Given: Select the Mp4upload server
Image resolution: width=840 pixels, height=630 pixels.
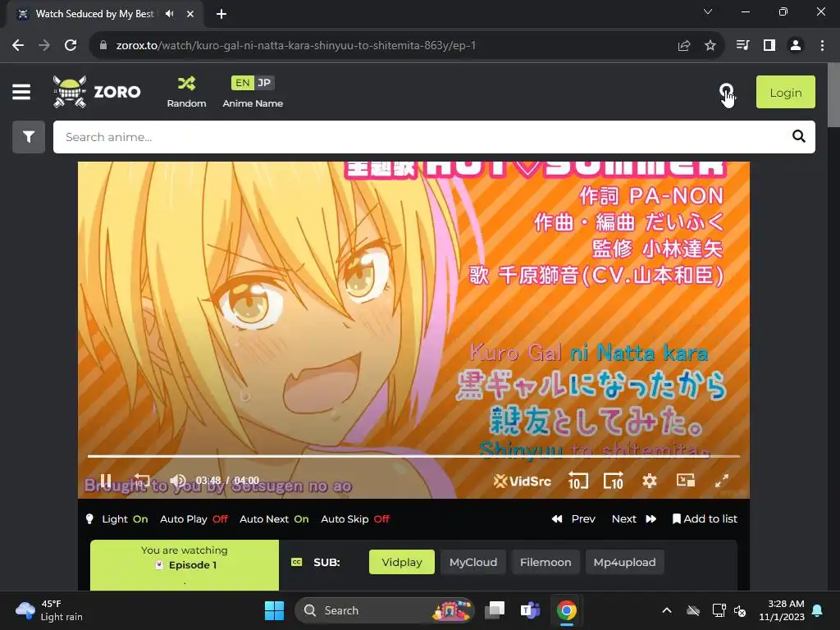Looking at the screenshot, I should coord(624,562).
